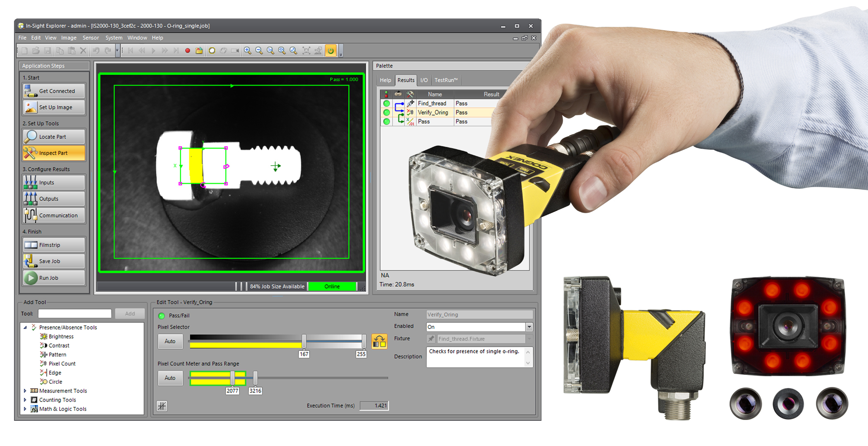Expand the Measurement Tools category

click(25, 391)
